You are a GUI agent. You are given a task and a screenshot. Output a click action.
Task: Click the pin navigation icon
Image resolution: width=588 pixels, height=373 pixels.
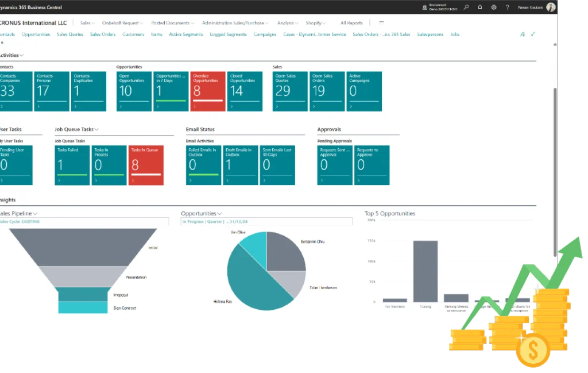click(523, 34)
